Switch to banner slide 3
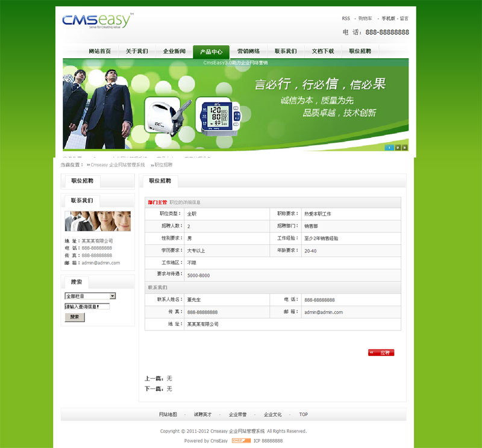This screenshot has height=448, width=482. (404, 147)
